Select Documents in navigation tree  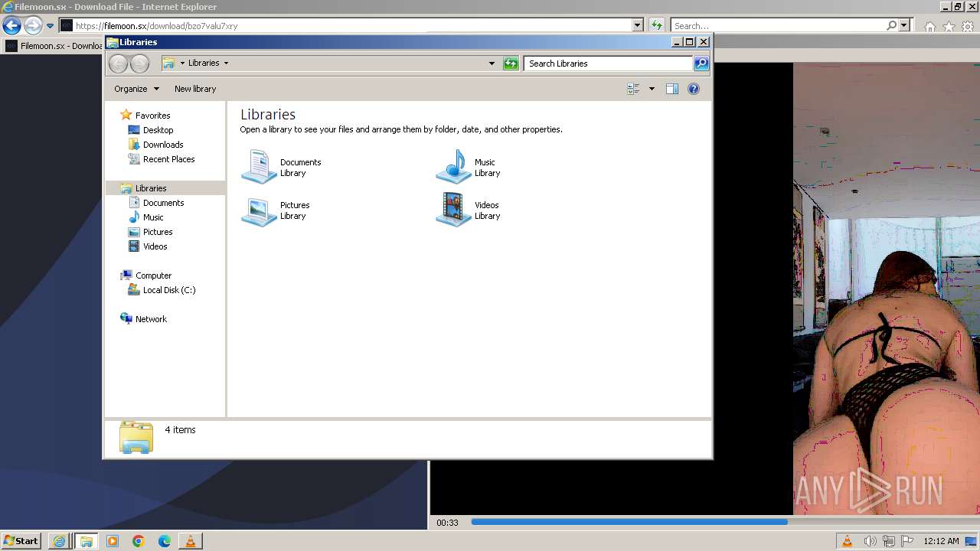click(x=163, y=203)
